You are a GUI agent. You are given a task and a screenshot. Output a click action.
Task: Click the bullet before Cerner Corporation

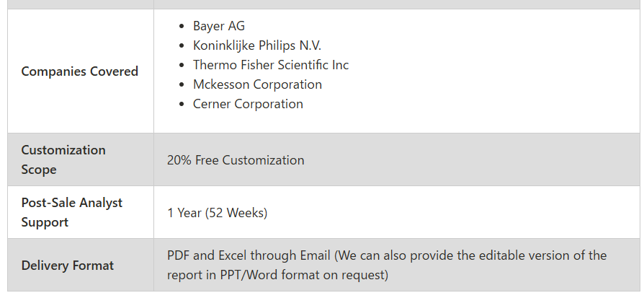click(x=182, y=104)
